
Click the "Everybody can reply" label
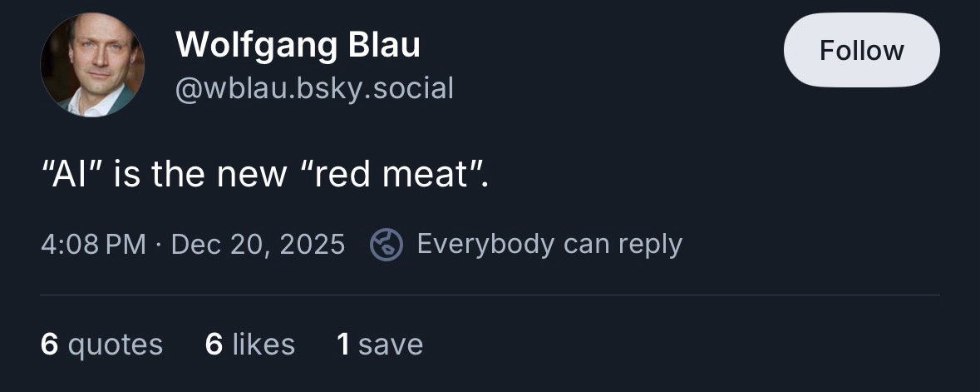click(x=549, y=245)
